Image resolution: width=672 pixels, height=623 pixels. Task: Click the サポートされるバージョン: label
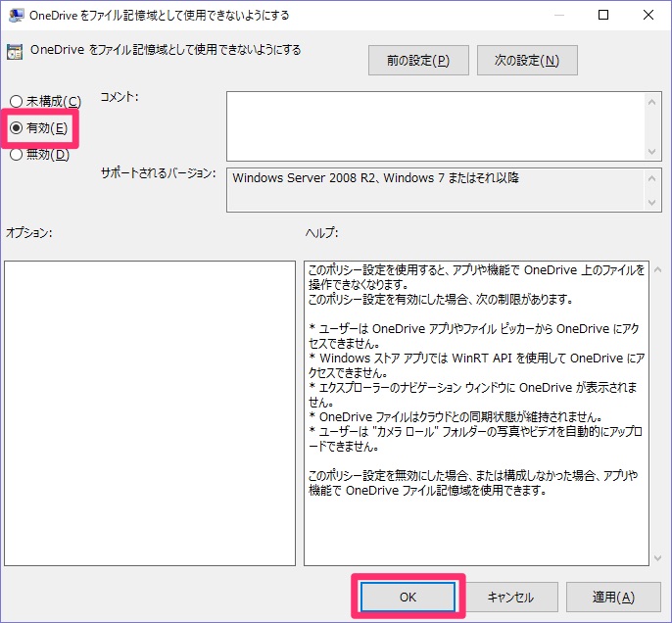click(158, 173)
